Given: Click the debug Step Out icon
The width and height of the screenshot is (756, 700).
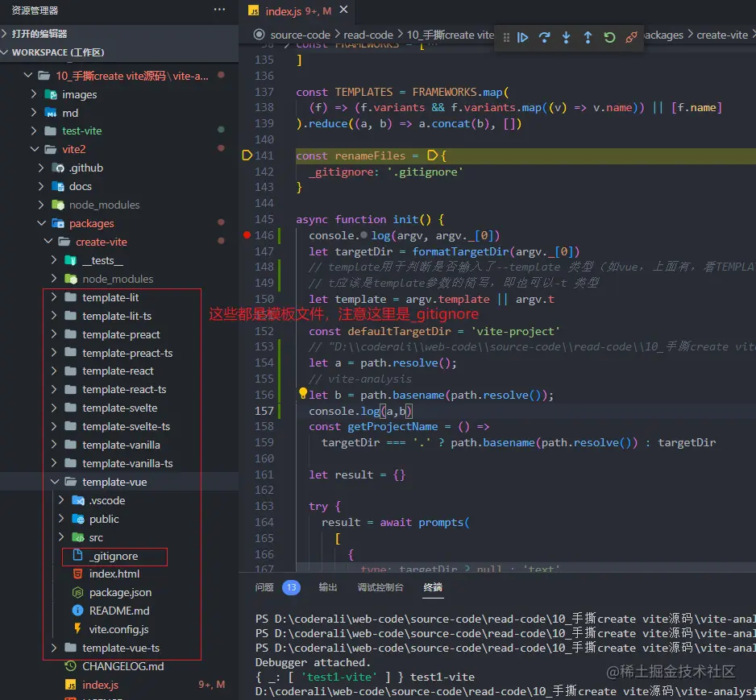Looking at the screenshot, I should point(588,37).
